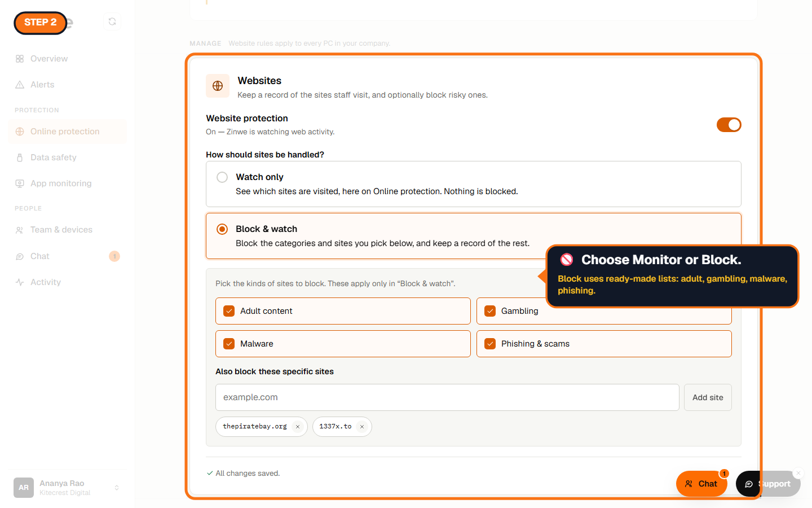Open the floating Support button
Screen dimensions: 812x508
[x=768, y=484]
